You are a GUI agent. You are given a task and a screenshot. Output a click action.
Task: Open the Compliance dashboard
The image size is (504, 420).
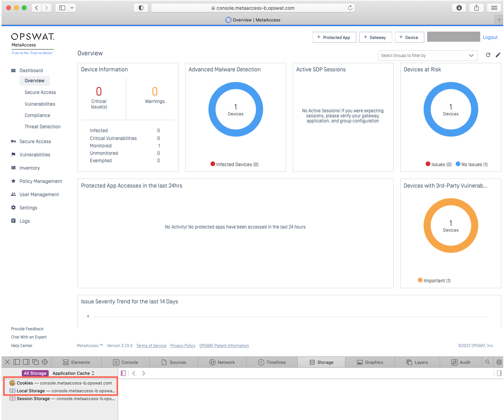pos(37,115)
